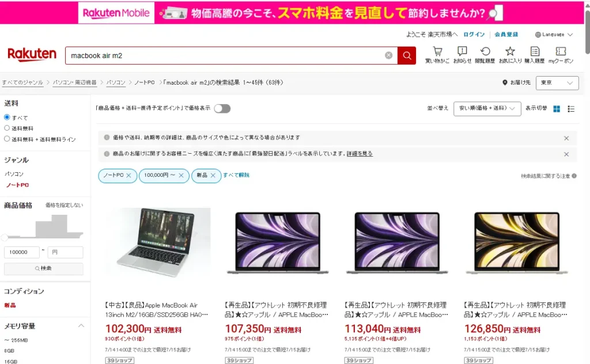Screen dimensions: 590x364
Task: Open myクーポン coupon icon
Action: (561, 55)
